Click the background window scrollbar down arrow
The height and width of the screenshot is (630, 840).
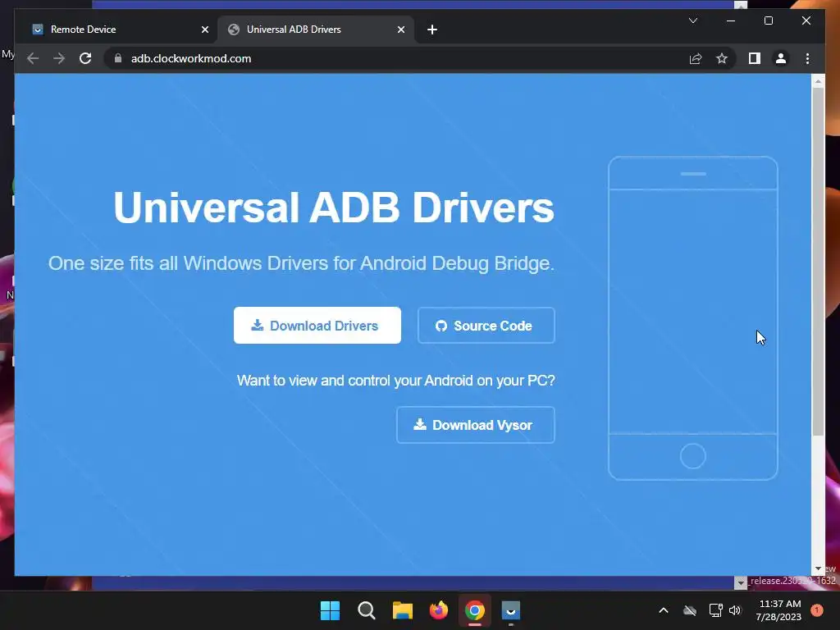(741, 582)
